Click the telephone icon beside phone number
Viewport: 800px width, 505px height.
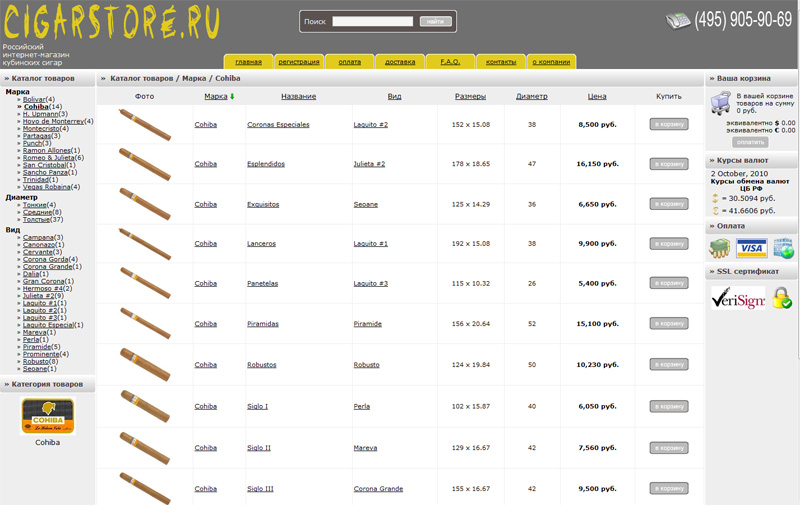click(678, 21)
